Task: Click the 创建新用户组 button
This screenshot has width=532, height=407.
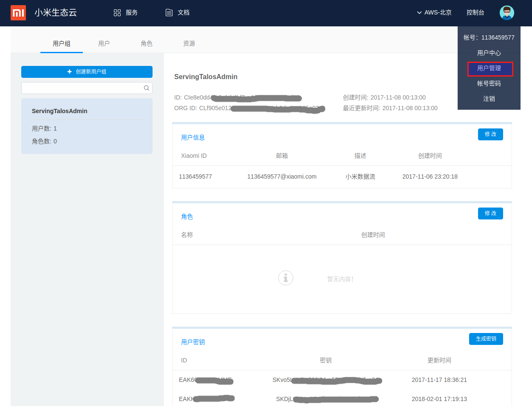Action: [x=87, y=71]
